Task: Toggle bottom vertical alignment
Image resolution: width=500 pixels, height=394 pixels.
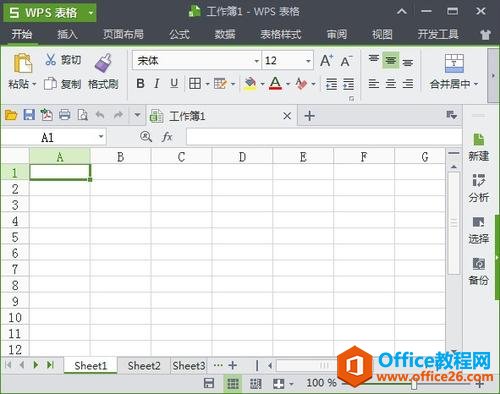Action: (408, 62)
